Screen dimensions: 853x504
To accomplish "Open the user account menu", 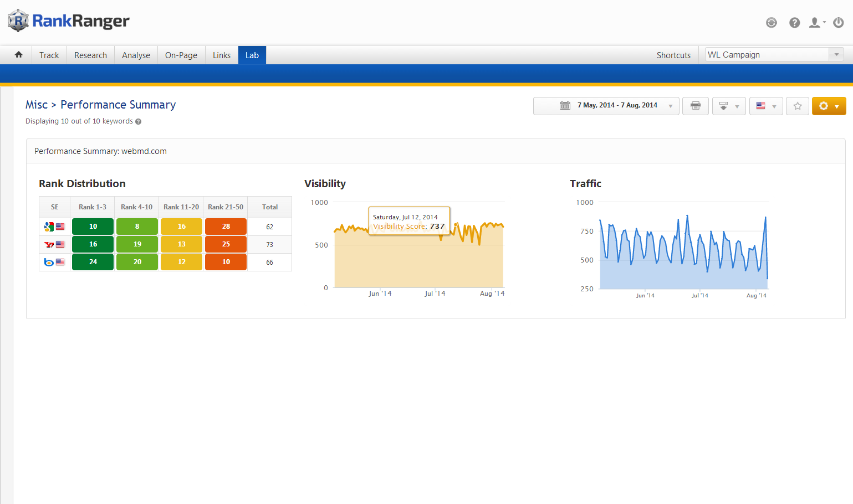I will pyautogui.click(x=816, y=23).
